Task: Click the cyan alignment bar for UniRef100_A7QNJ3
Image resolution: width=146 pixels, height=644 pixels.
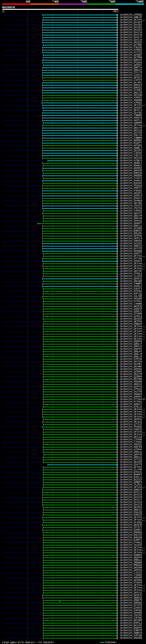Action: (83, 161)
